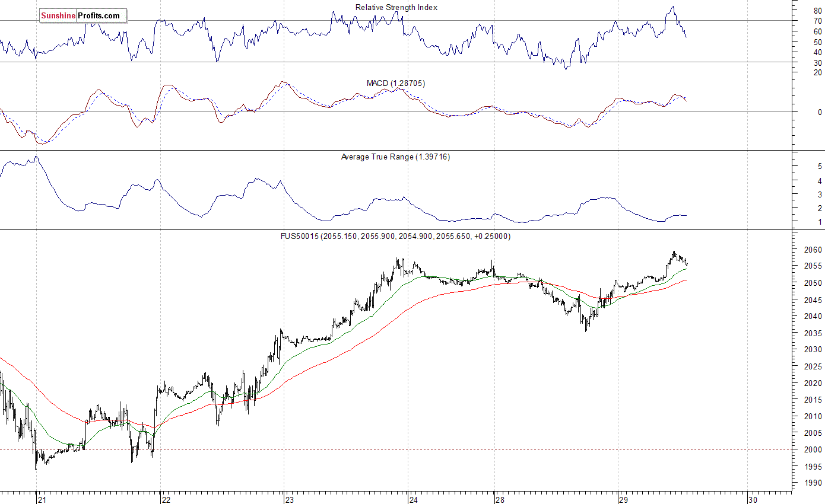Click the 2040 price axis label
The image size is (825, 504).
(813, 317)
